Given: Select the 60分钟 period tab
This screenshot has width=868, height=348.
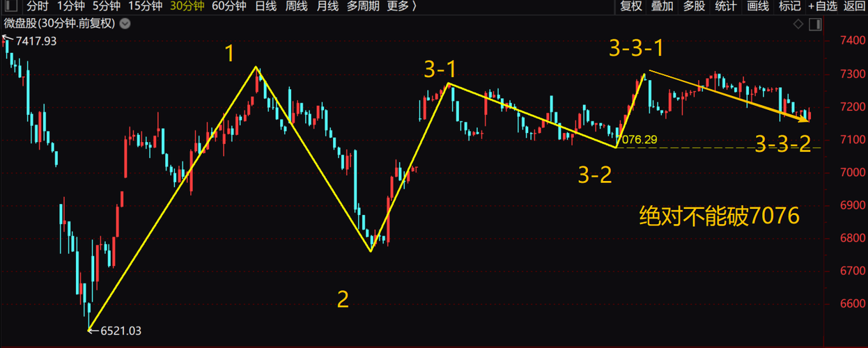Looking at the screenshot, I should click(x=229, y=6).
